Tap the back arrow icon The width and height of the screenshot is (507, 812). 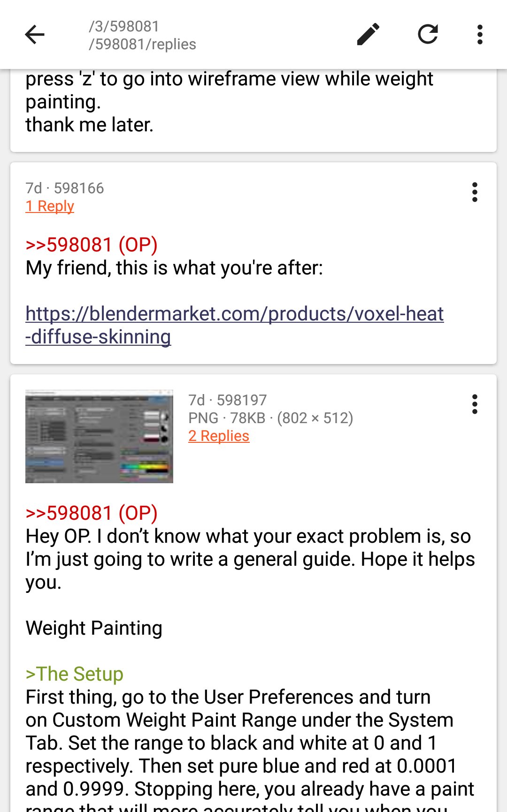tap(35, 35)
